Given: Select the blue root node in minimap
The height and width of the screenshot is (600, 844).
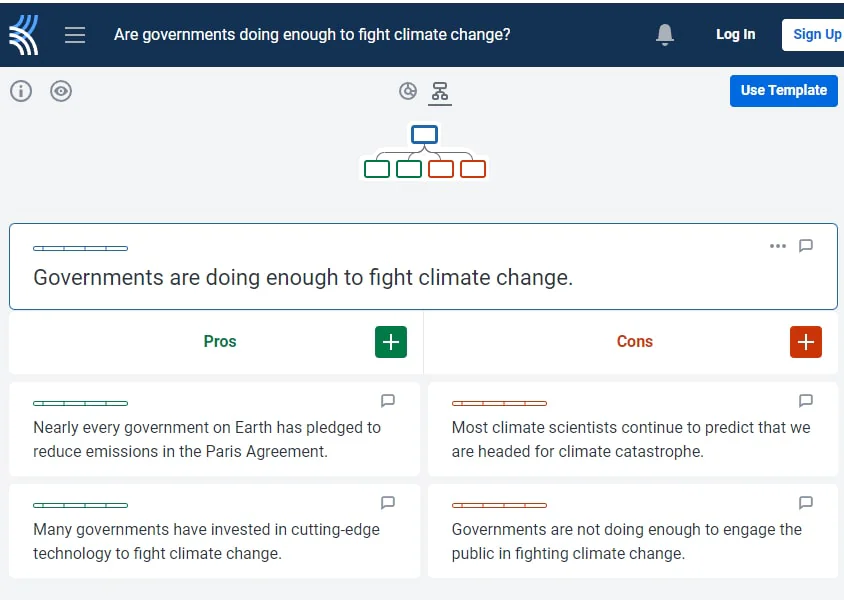Looking at the screenshot, I should (424, 134).
